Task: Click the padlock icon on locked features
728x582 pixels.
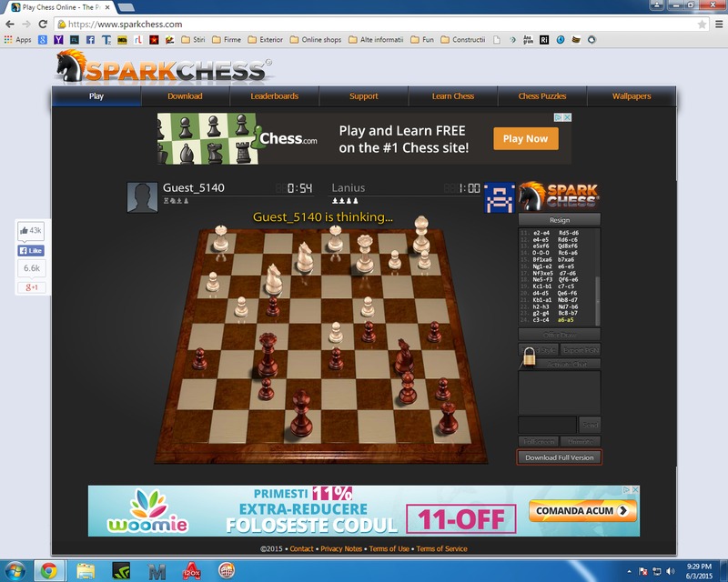Action: 530,357
